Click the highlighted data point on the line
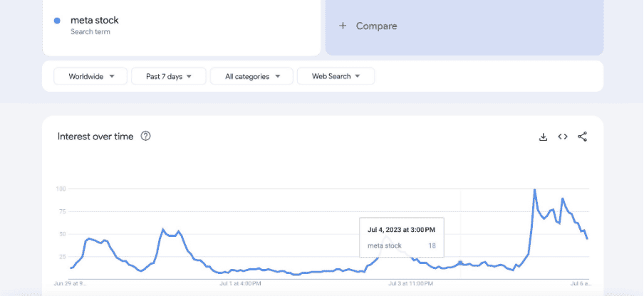The image size is (644, 296). (460, 263)
